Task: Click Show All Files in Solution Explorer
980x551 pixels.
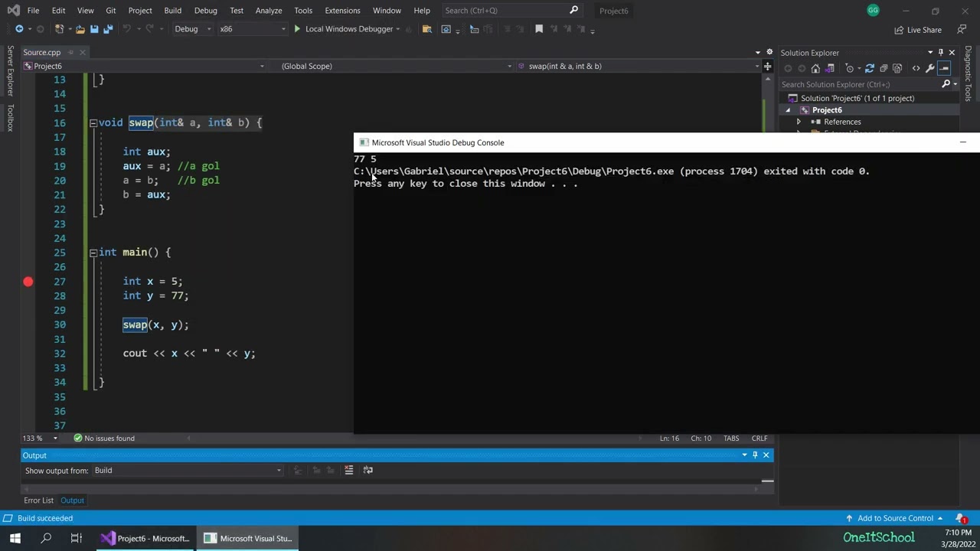Action: tap(897, 68)
